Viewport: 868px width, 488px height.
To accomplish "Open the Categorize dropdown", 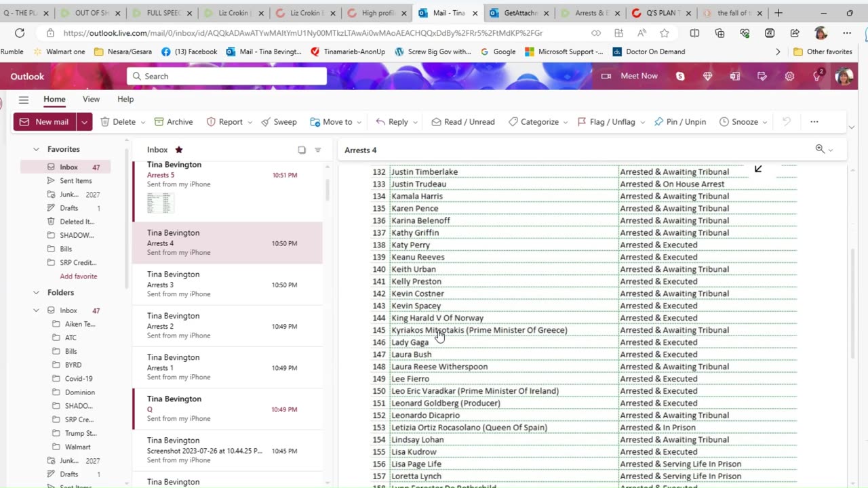I will [x=538, y=122].
